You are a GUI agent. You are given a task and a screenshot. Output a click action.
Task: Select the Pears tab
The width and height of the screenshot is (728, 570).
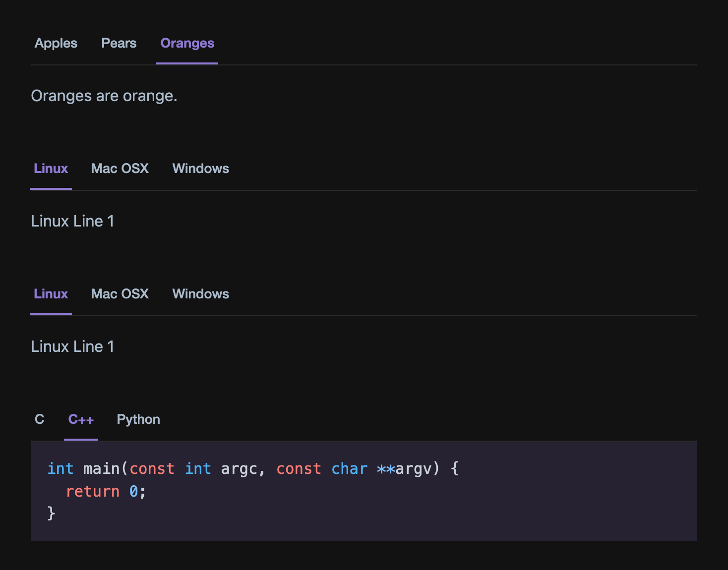point(119,43)
